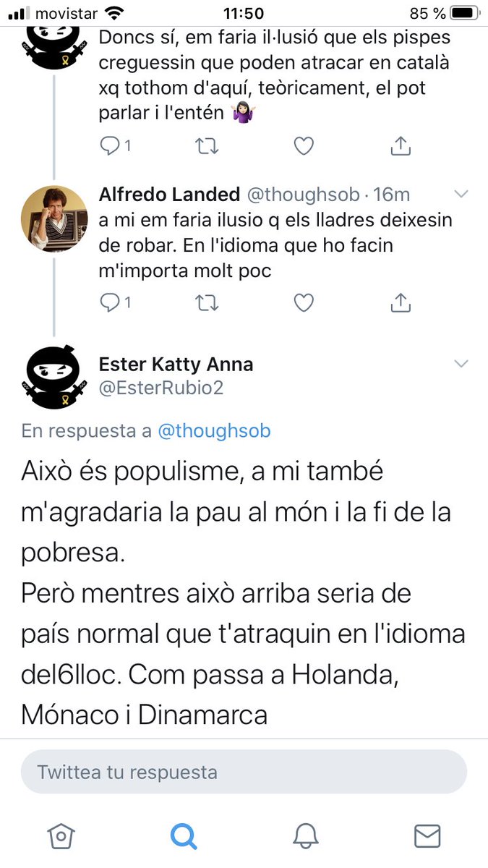This screenshot has height=868, width=488.
Task: Go to the Home tab
Action: coord(61,836)
